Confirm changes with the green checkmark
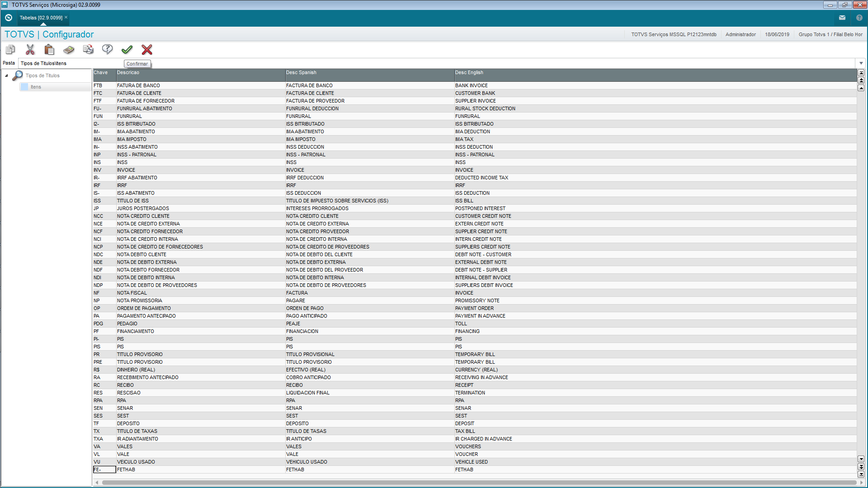 [127, 50]
